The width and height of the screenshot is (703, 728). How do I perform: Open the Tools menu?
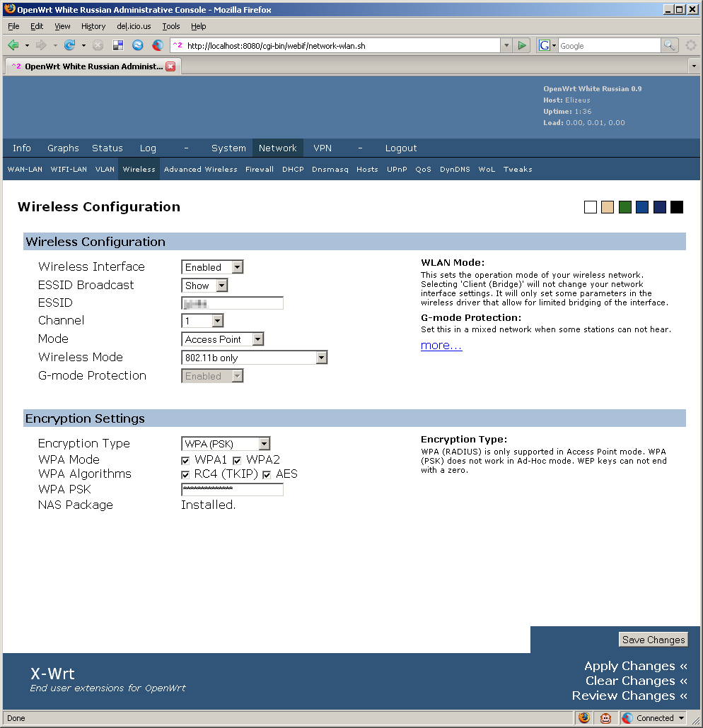[x=171, y=26]
